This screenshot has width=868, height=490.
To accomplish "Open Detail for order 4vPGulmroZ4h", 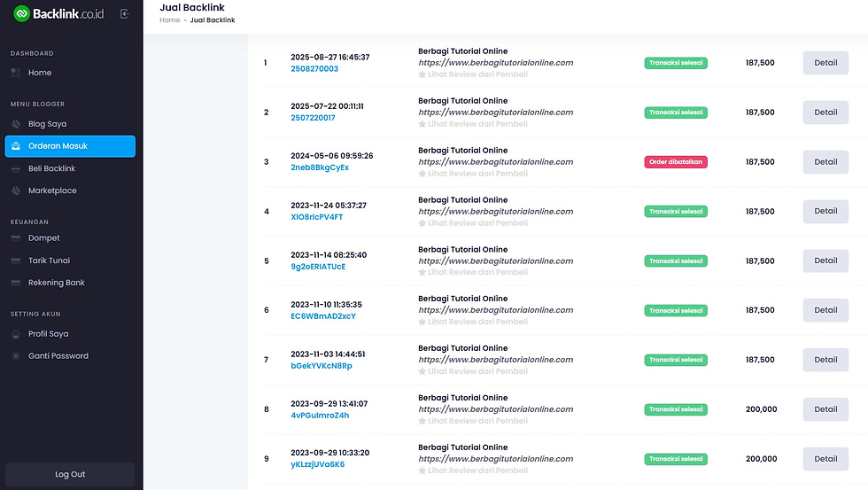I will pyautogui.click(x=825, y=409).
